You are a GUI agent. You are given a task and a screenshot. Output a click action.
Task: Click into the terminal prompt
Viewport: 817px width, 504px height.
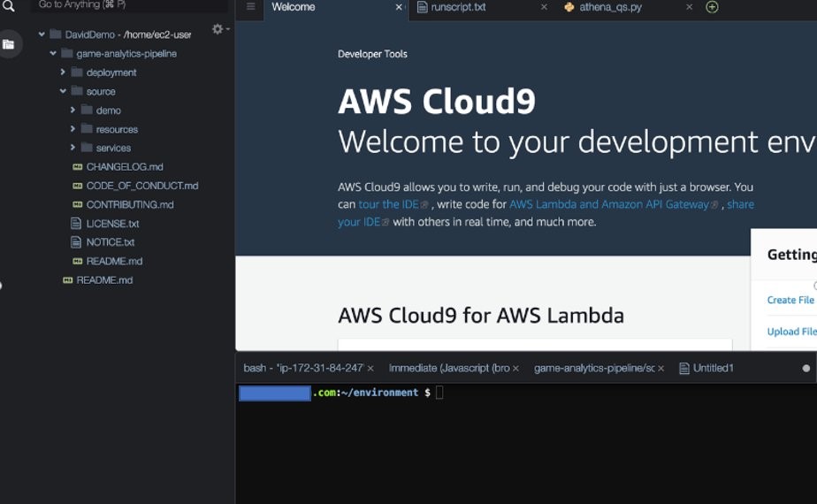[439, 393]
